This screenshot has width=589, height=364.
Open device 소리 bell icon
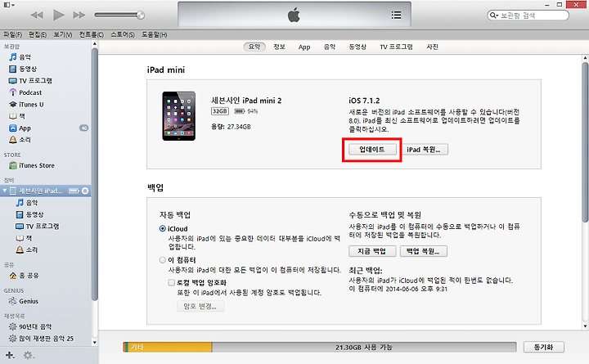pos(20,249)
